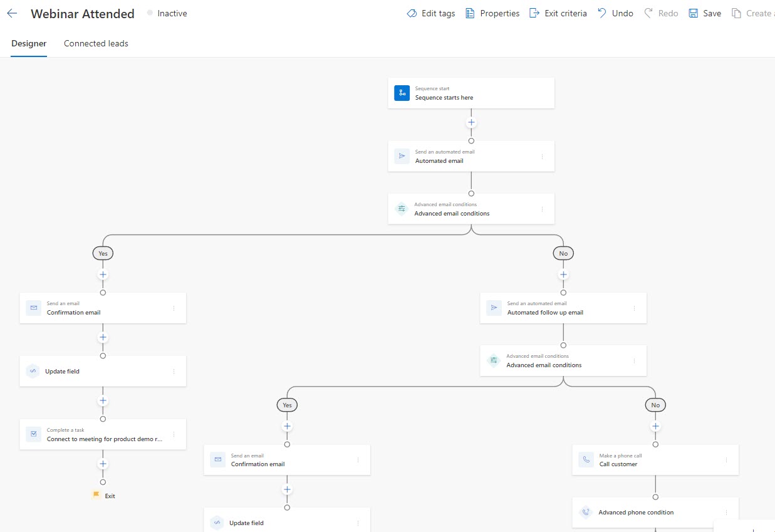Click the Automated follow up email icon
This screenshot has width=775, height=532.
tap(494, 308)
